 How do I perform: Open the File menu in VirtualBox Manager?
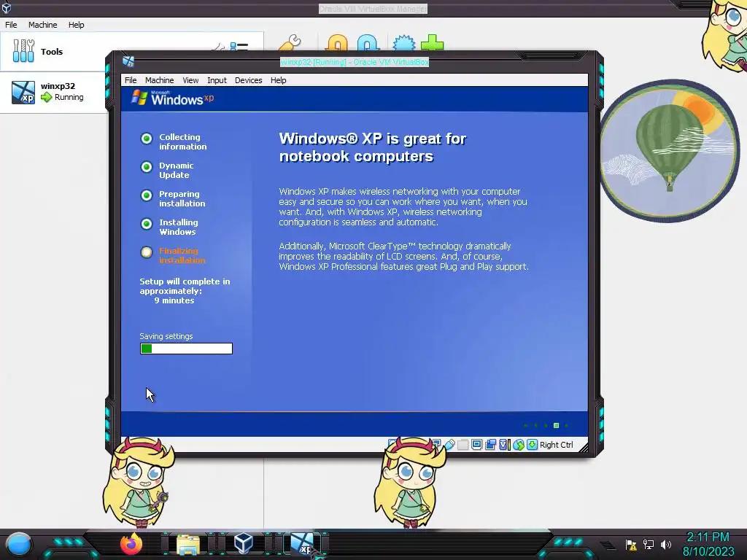tap(11, 25)
